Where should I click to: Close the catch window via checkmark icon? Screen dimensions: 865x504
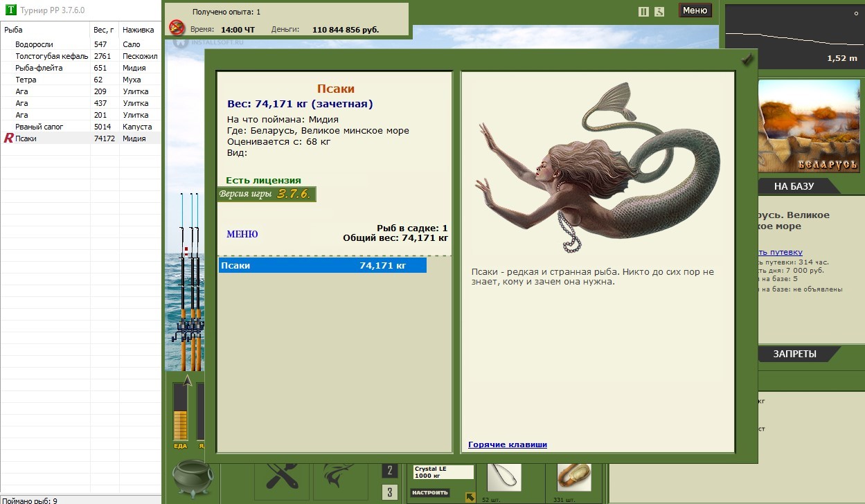[747, 61]
